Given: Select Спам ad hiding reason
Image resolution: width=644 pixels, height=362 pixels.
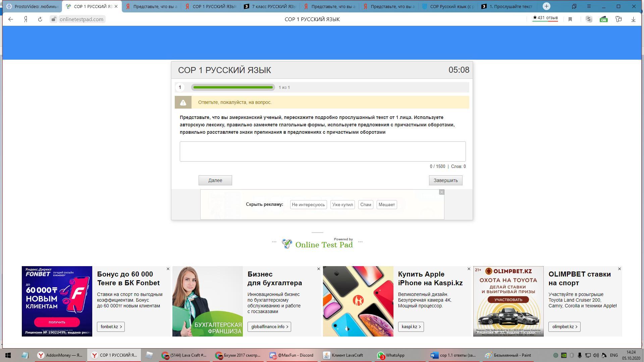Looking at the screenshot, I should pyautogui.click(x=366, y=205).
